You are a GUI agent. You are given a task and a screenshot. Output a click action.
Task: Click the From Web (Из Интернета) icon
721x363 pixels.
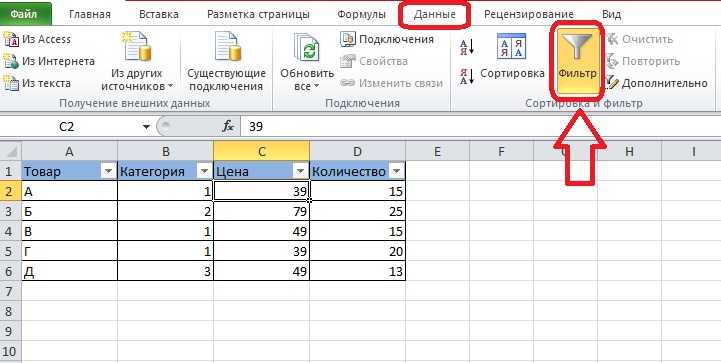(11, 61)
